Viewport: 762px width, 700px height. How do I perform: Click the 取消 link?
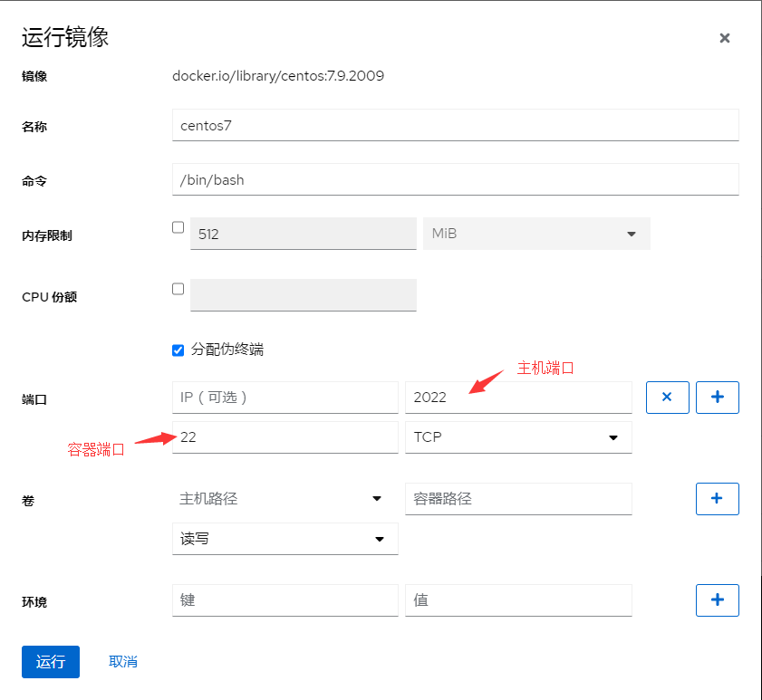122,662
